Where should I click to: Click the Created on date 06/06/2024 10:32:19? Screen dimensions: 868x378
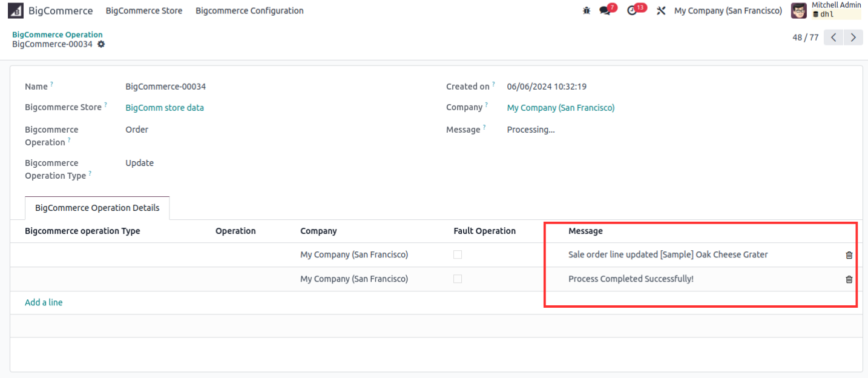pos(547,87)
